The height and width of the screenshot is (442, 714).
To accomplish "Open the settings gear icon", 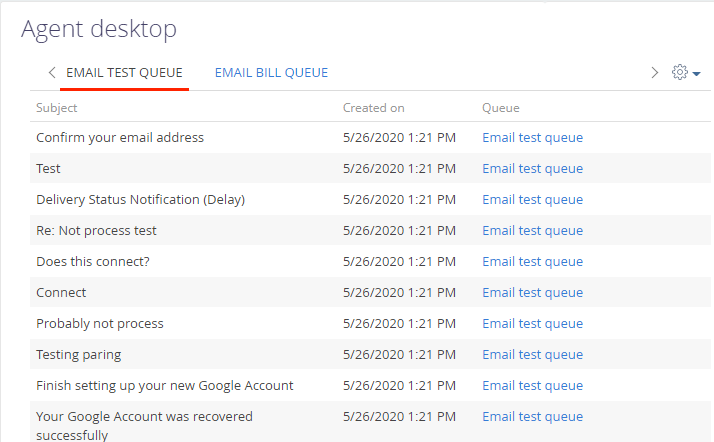I will pos(679,72).
